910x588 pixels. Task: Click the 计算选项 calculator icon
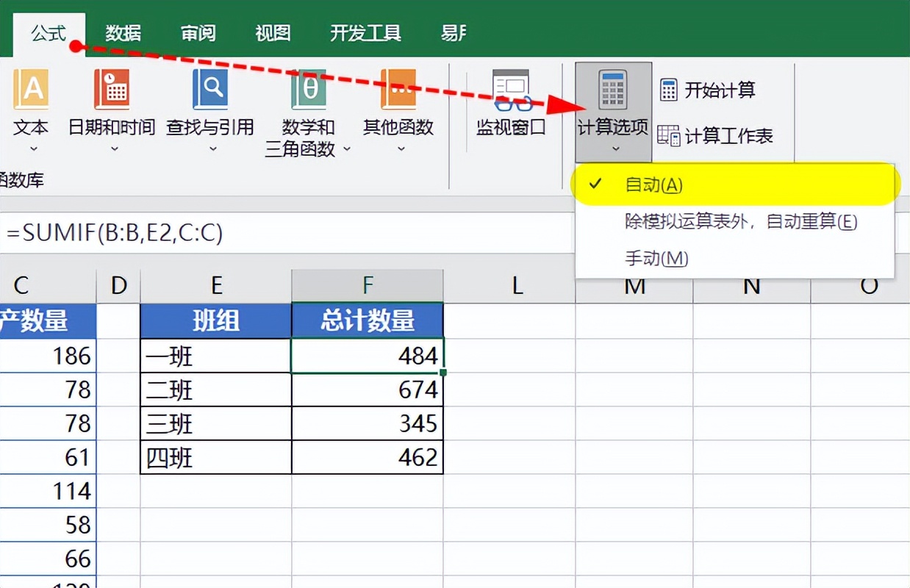click(x=613, y=90)
